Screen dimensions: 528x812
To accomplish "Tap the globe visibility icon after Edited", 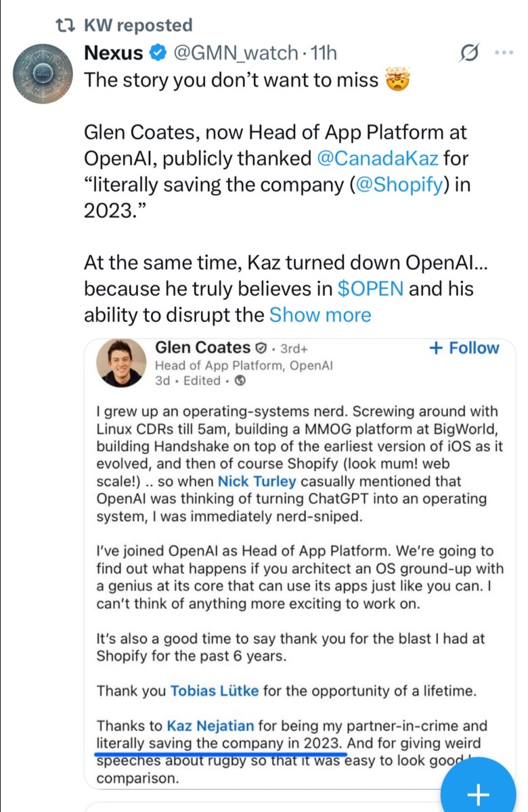I will tap(238, 380).
